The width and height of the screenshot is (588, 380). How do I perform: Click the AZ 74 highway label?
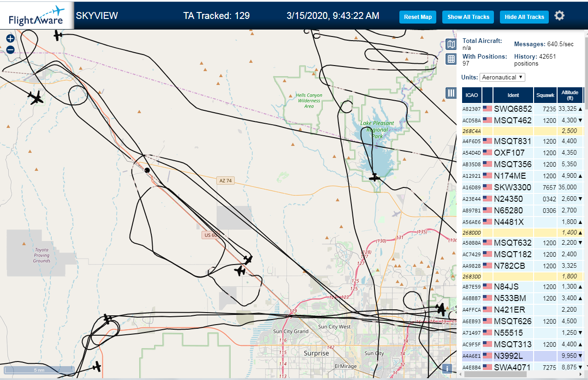226,181
